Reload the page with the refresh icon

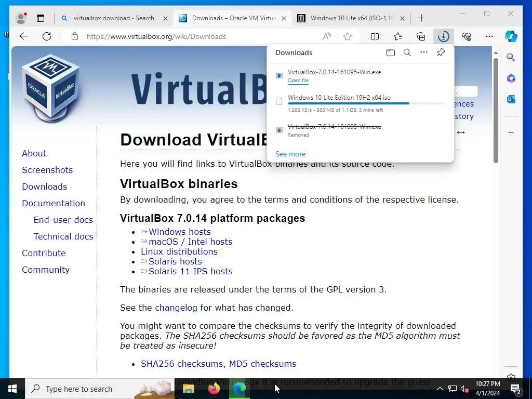pyautogui.click(x=47, y=36)
